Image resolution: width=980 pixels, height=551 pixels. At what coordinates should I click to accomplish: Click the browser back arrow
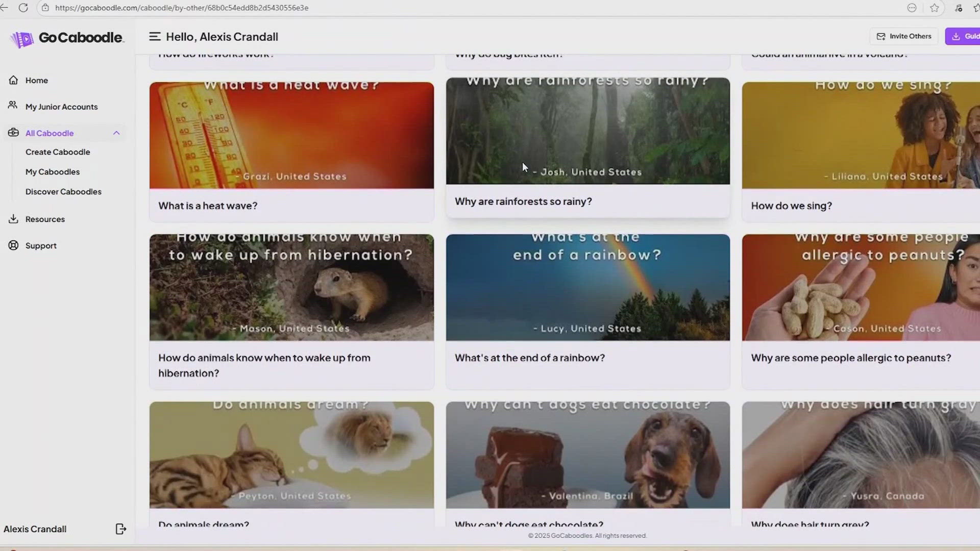pyautogui.click(x=5, y=8)
